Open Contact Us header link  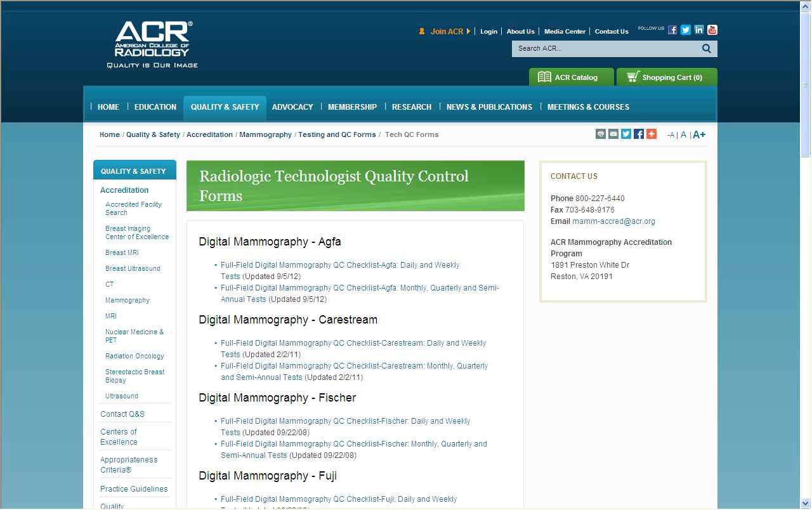click(612, 31)
